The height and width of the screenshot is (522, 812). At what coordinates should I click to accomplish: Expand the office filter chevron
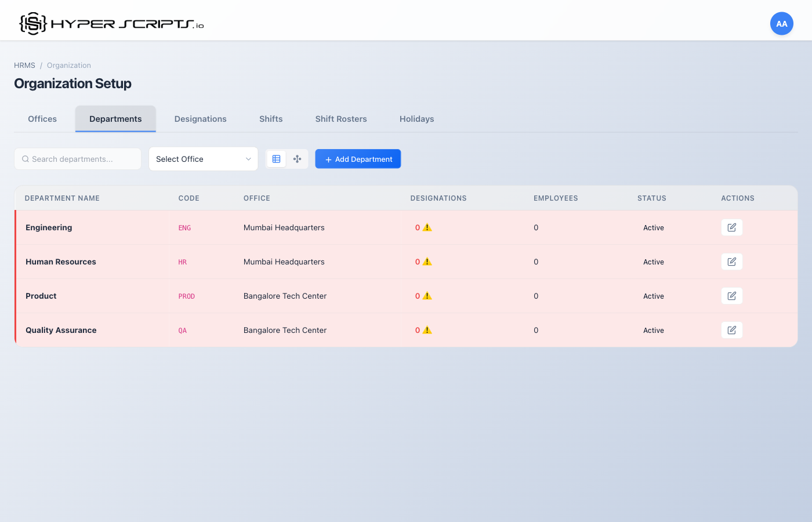point(249,158)
